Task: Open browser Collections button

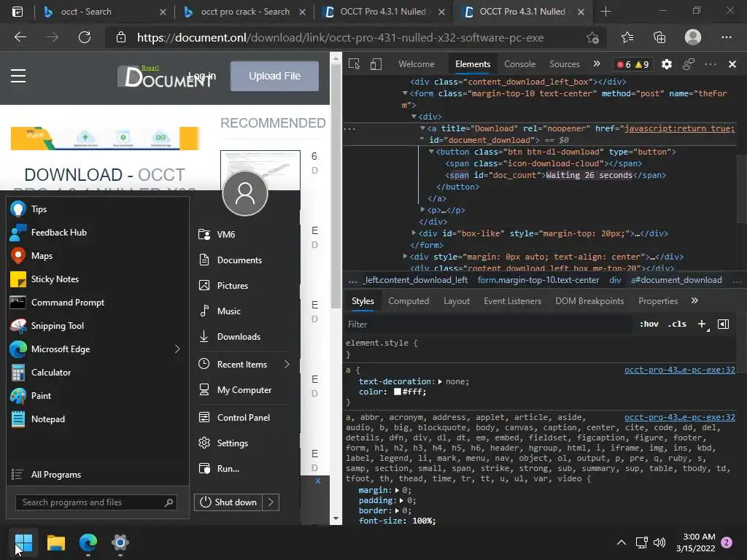Action: [659, 37]
